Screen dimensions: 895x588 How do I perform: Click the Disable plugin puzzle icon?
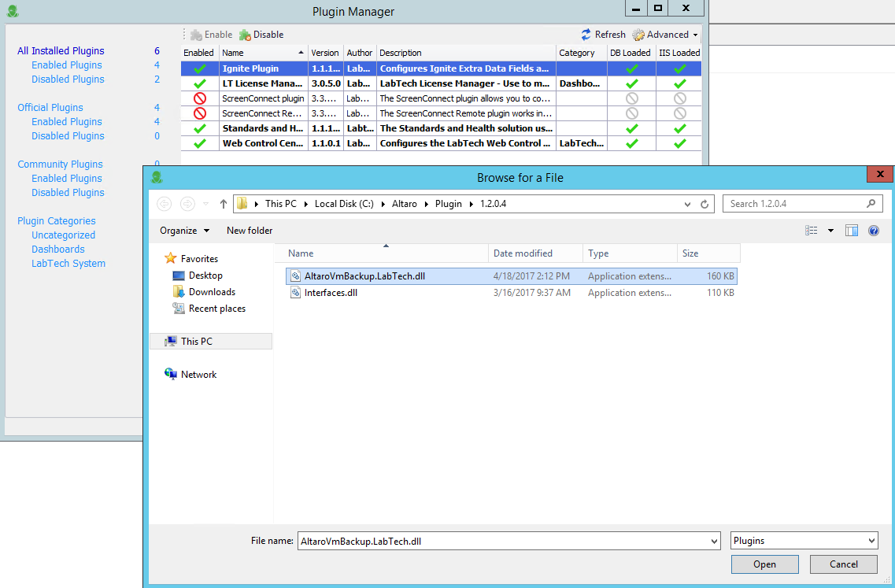(x=245, y=35)
